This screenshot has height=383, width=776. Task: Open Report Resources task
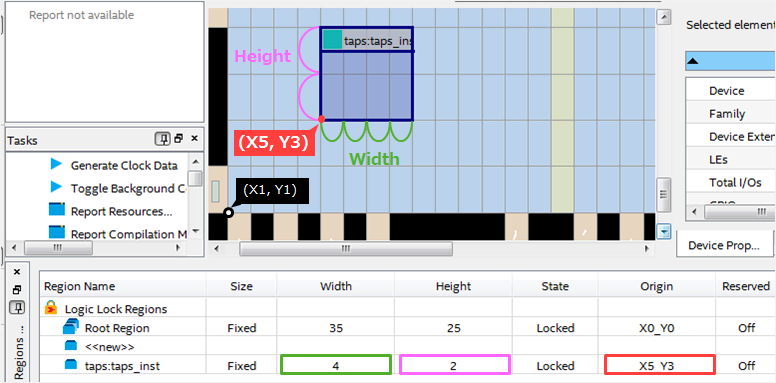(x=122, y=211)
